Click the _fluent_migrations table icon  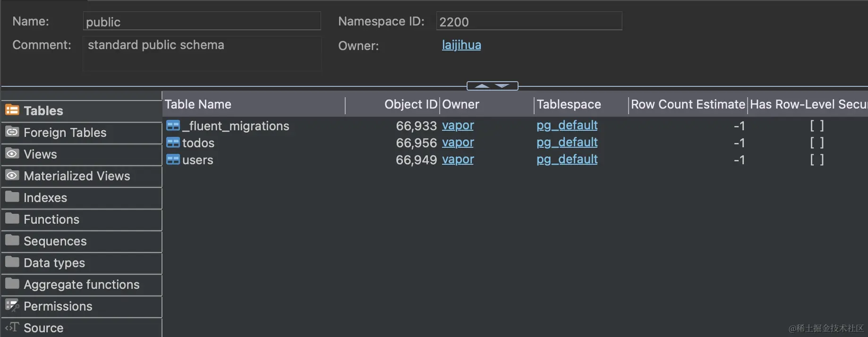coord(173,126)
